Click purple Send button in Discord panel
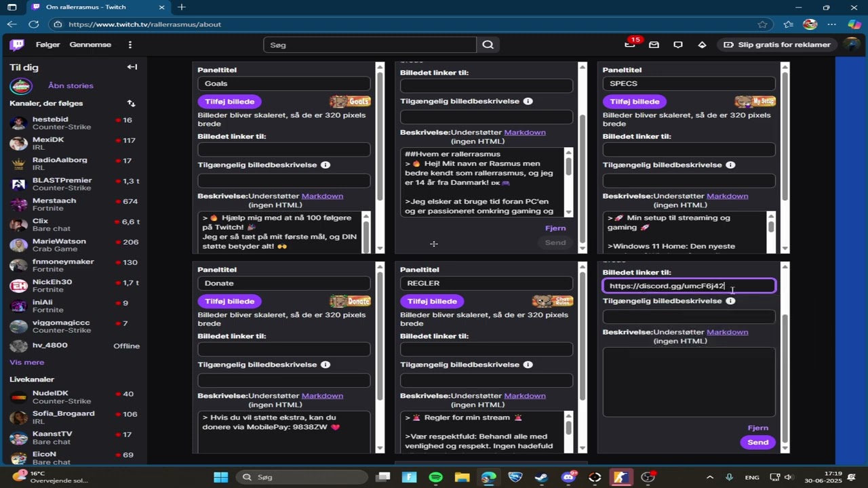 coord(757,443)
